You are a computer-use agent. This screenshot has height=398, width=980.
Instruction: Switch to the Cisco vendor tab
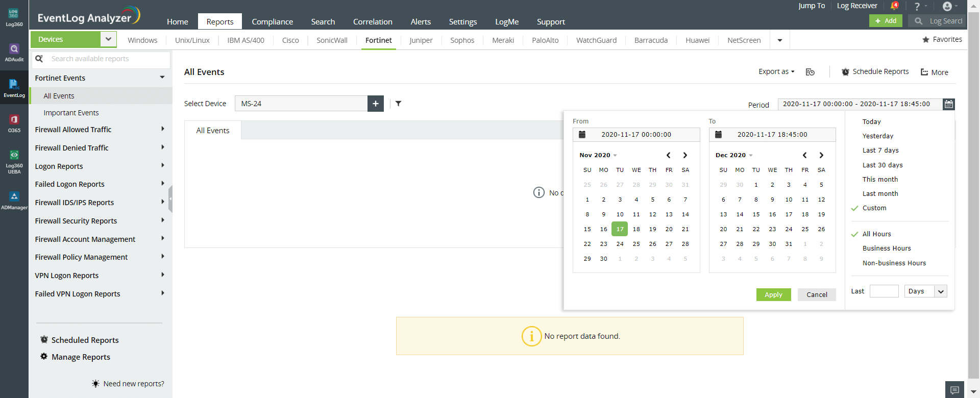pyautogui.click(x=290, y=40)
